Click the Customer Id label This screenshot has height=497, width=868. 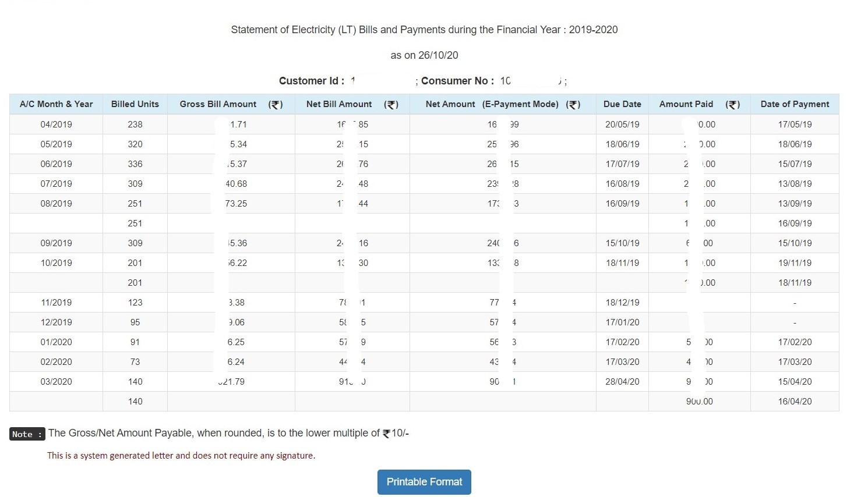(x=311, y=81)
